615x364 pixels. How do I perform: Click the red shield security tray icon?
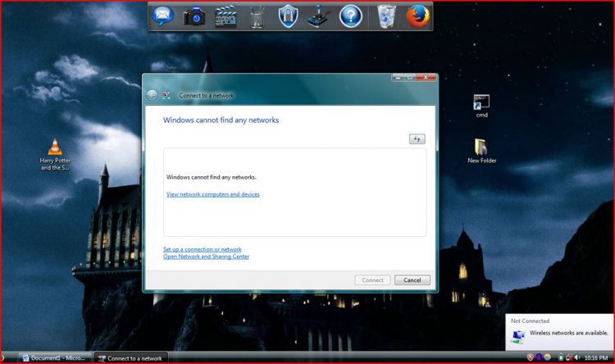tap(531, 357)
